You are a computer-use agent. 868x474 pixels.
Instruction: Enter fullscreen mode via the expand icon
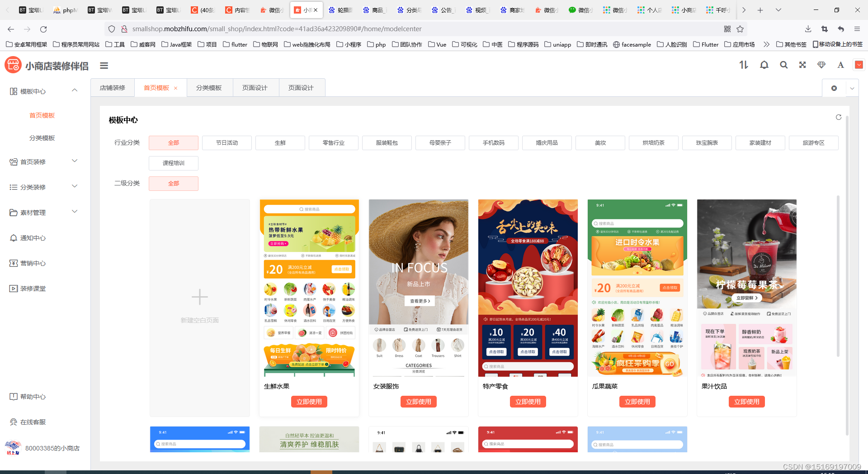[802, 65]
